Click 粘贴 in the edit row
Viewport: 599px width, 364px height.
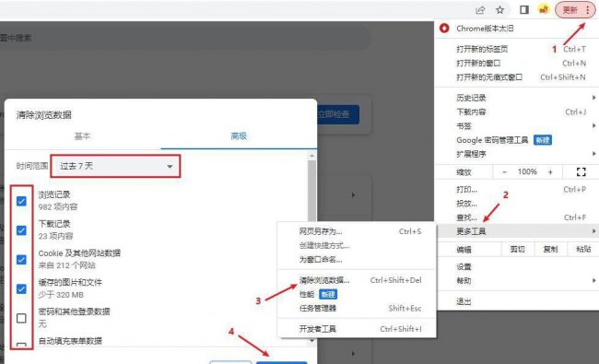click(x=583, y=250)
